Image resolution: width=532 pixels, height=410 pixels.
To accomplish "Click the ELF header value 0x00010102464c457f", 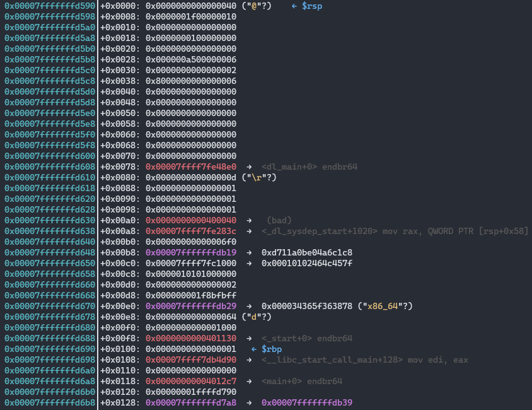I will tap(307, 263).
